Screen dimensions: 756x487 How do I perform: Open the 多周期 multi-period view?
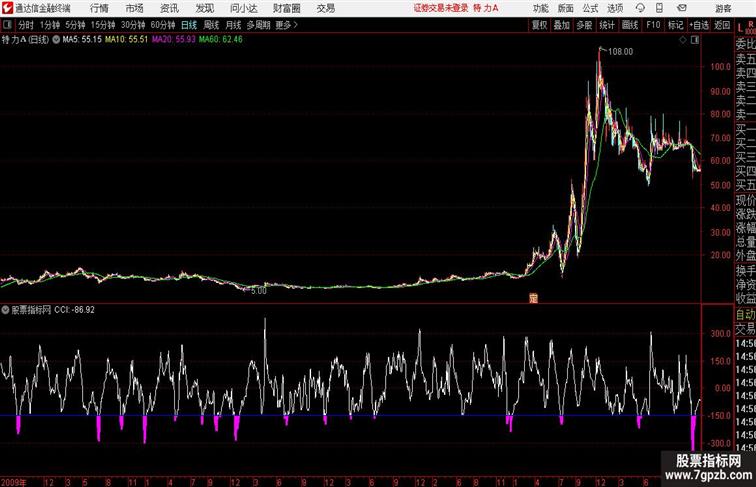coord(259,25)
